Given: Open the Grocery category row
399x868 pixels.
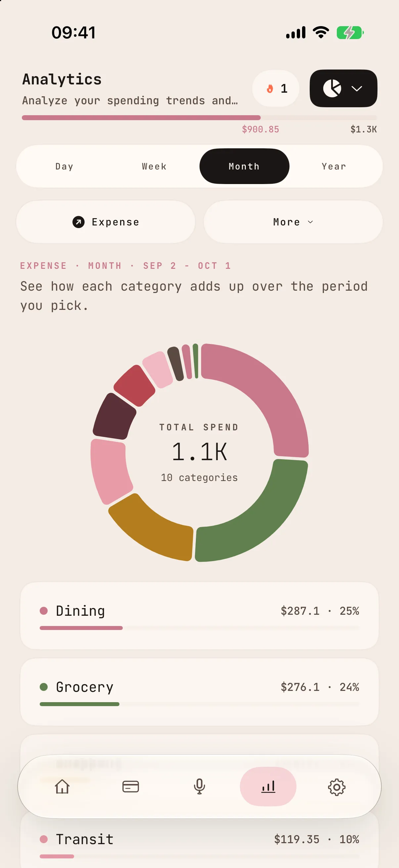Looking at the screenshot, I should (199, 692).
